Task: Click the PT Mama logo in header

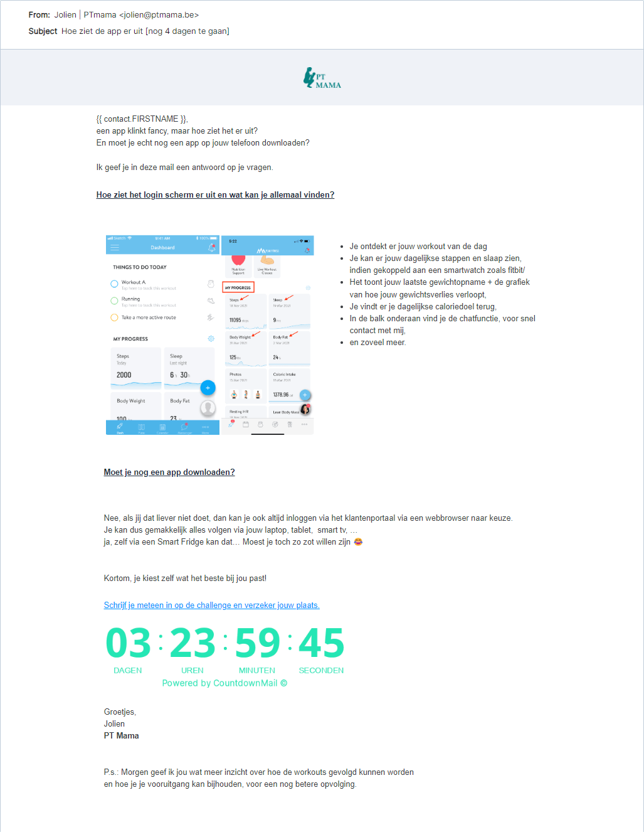Action: pos(322,78)
